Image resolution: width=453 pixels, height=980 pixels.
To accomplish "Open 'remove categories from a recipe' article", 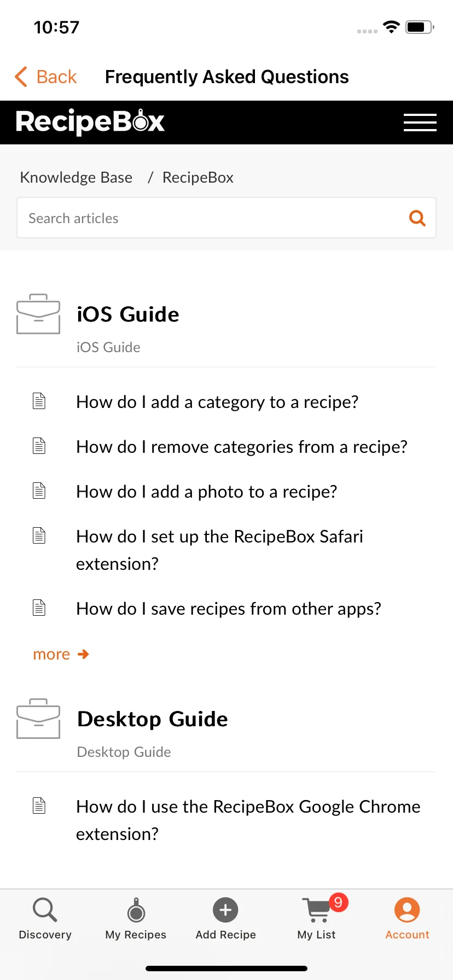I will (x=242, y=447).
